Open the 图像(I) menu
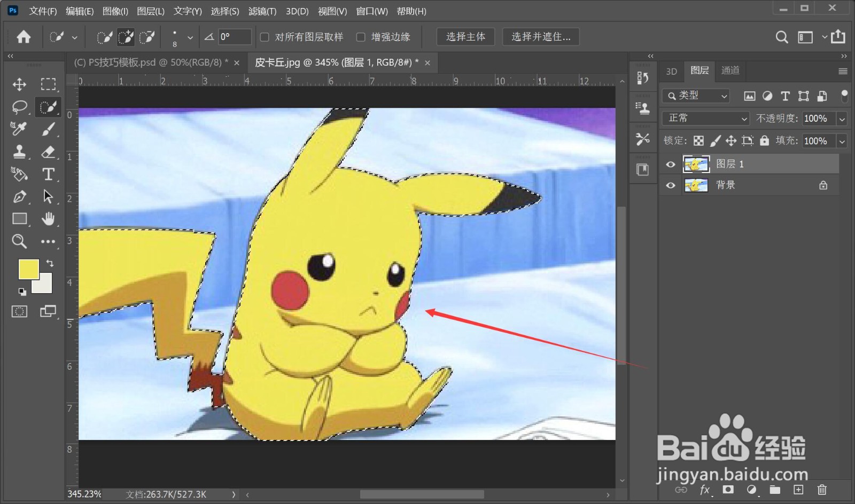 pyautogui.click(x=115, y=11)
